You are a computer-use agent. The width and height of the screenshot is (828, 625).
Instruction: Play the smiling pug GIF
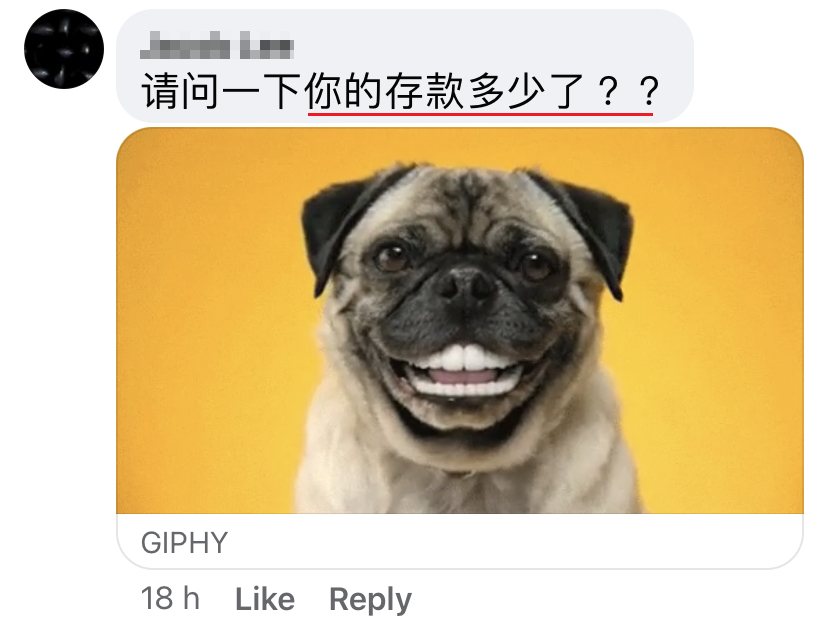point(460,320)
